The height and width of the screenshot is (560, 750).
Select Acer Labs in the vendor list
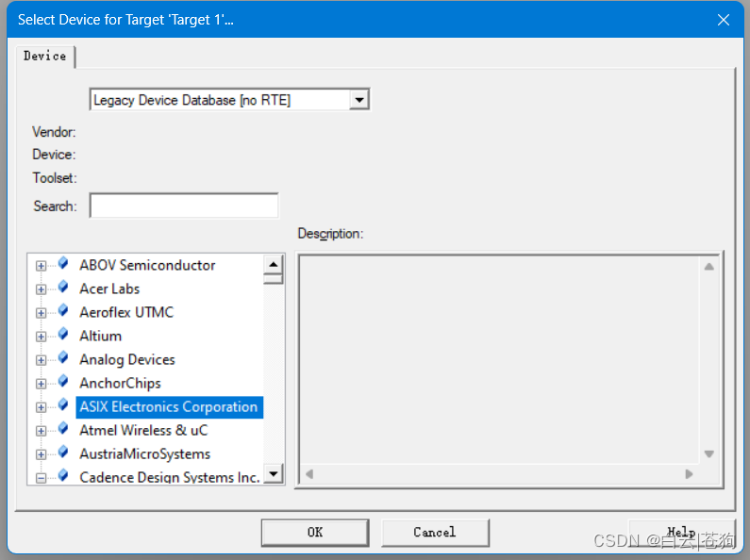109,289
